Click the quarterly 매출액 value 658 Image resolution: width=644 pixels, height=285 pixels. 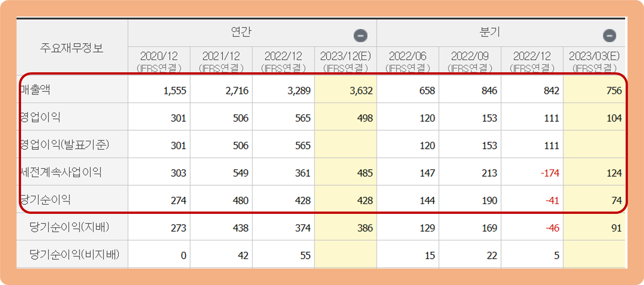427,91
